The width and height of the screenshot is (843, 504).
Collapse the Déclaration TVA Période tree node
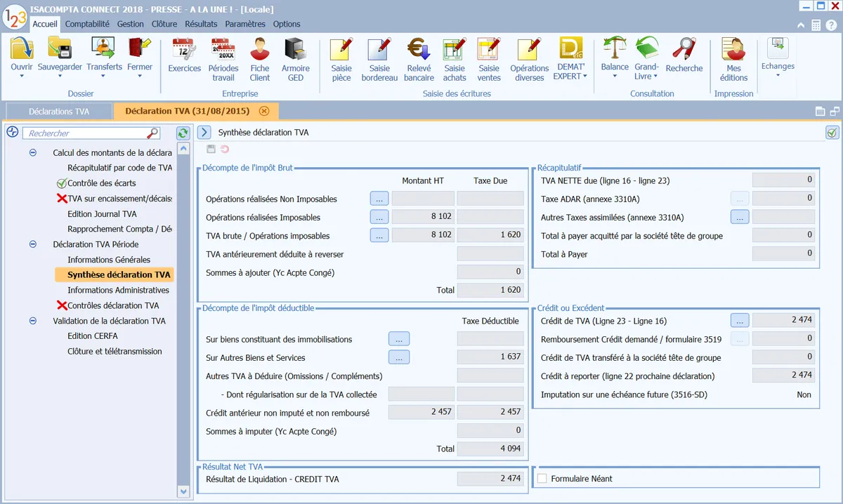[x=32, y=244]
